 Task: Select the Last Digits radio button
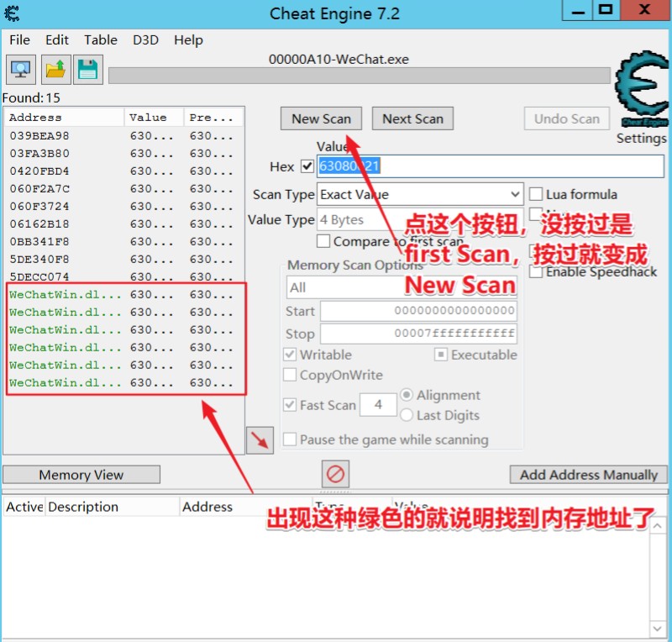[x=407, y=415]
